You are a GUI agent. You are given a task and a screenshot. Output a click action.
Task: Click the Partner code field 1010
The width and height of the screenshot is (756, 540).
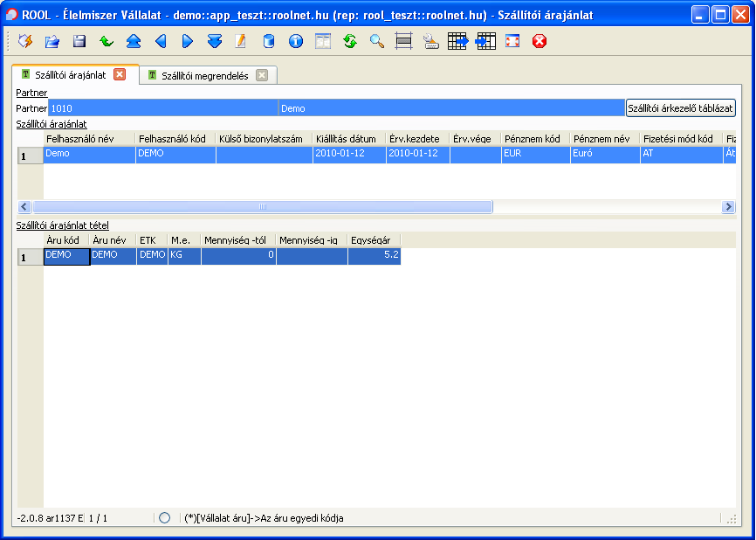pos(162,108)
